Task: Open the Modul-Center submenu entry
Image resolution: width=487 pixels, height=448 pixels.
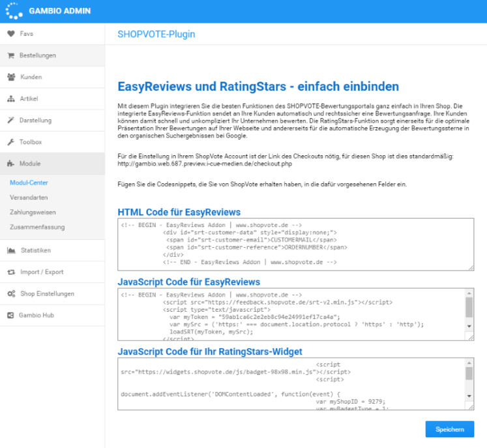Action: point(29,183)
